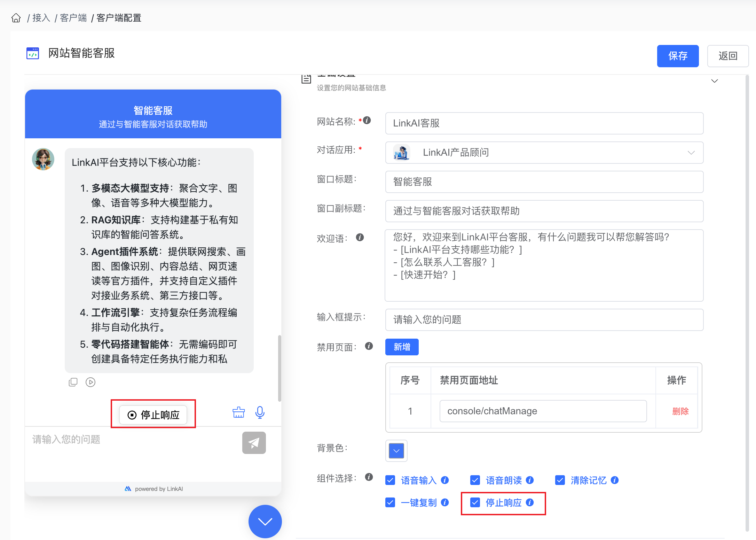
Task: Click the 欢迎语 info icon
Action: coord(360,237)
